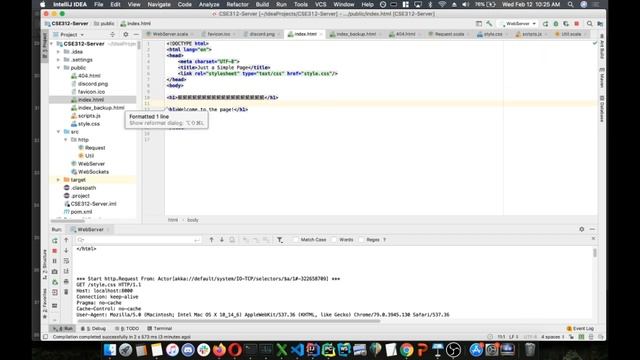Hide the Project panel with dash icon
The height and width of the screenshot is (360, 640).
[136, 35]
